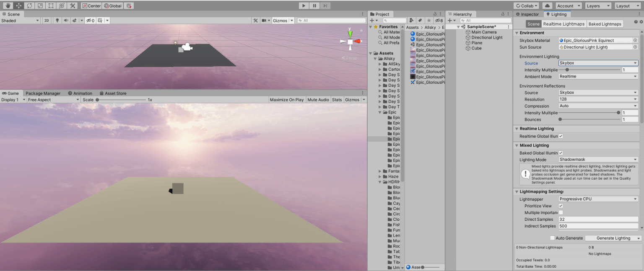The height and width of the screenshot is (271, 644).
Task: Select the Rotate tool
Action: 29,5
